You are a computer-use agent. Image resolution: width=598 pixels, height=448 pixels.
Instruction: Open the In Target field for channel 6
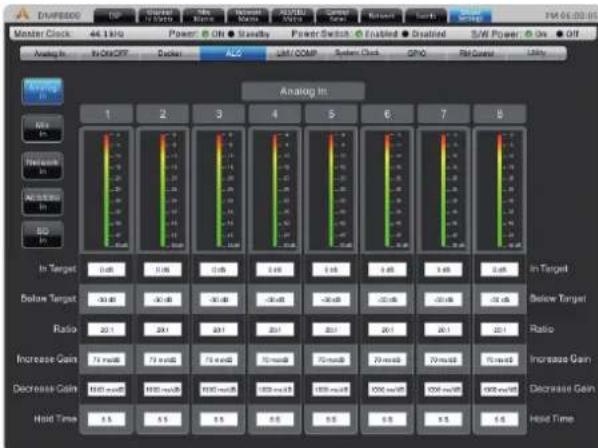point(387,270)
